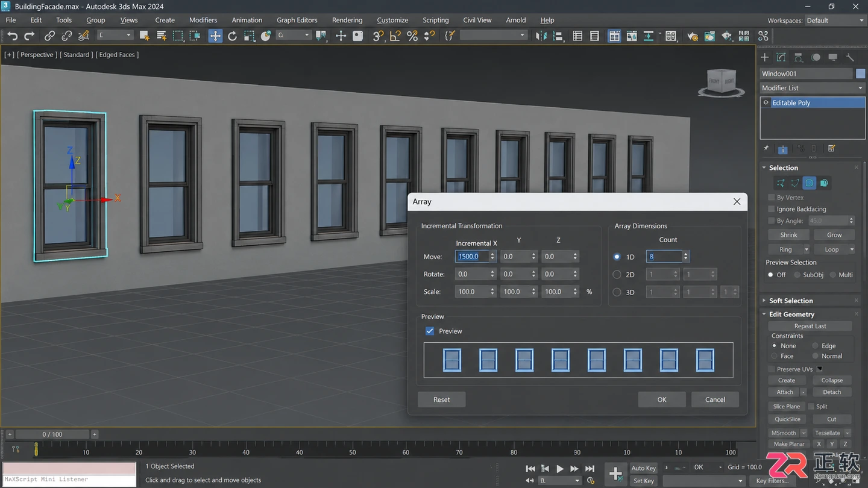
Task: Open the Render Setup teapot icon
Action: [693, 36]
